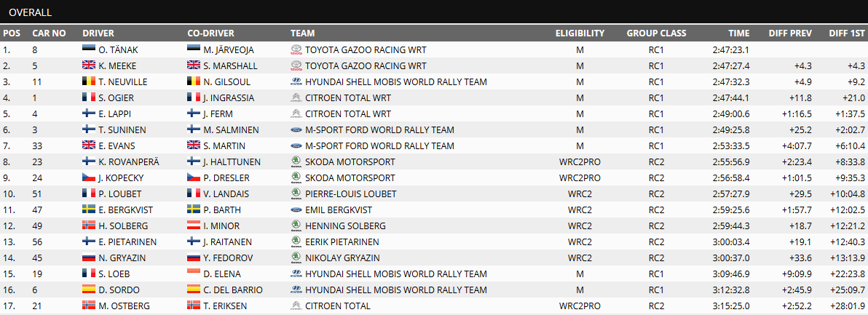868x315 pixels.
Task: Click the Hyundai logo in Neuville's row
Action: point(296,81)
